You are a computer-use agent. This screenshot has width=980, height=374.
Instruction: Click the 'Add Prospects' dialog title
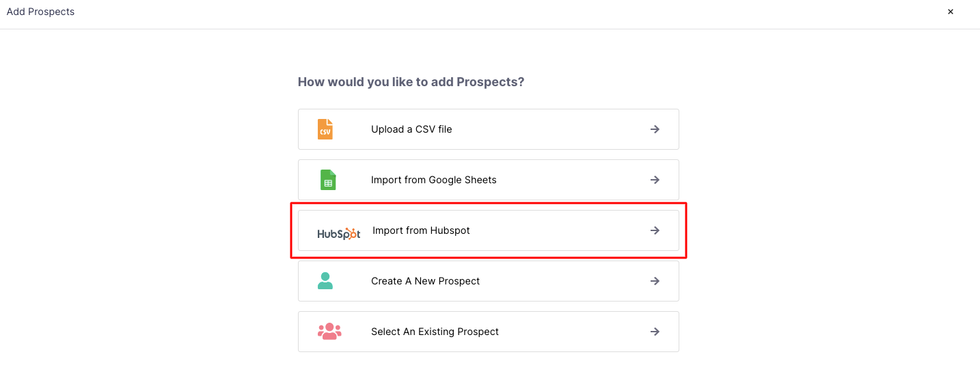[x=40, y=12]
